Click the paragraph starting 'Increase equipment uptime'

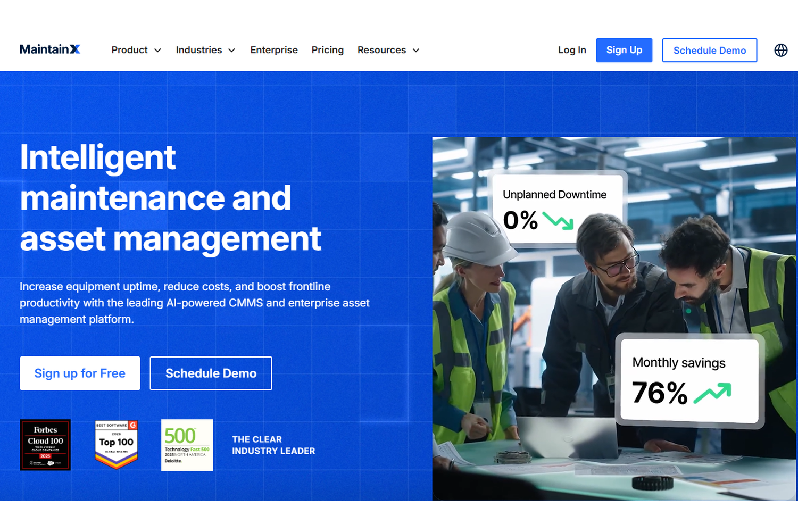pos(195,303)
